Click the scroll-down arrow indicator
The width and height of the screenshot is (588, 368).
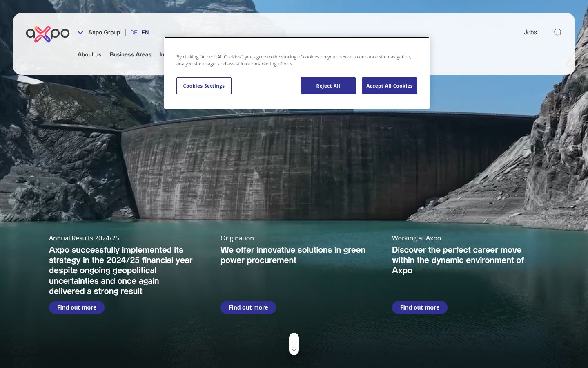[294, 344]
